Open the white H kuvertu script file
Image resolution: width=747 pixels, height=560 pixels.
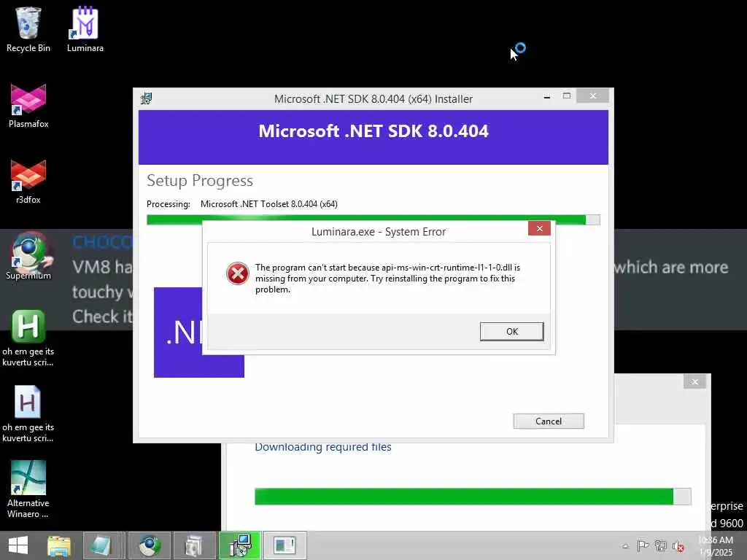pos(28,414)
